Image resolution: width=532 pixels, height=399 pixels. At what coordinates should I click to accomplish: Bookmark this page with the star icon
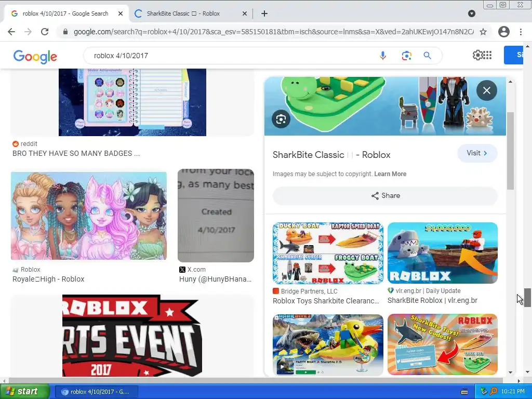click(x=483, y=32)
